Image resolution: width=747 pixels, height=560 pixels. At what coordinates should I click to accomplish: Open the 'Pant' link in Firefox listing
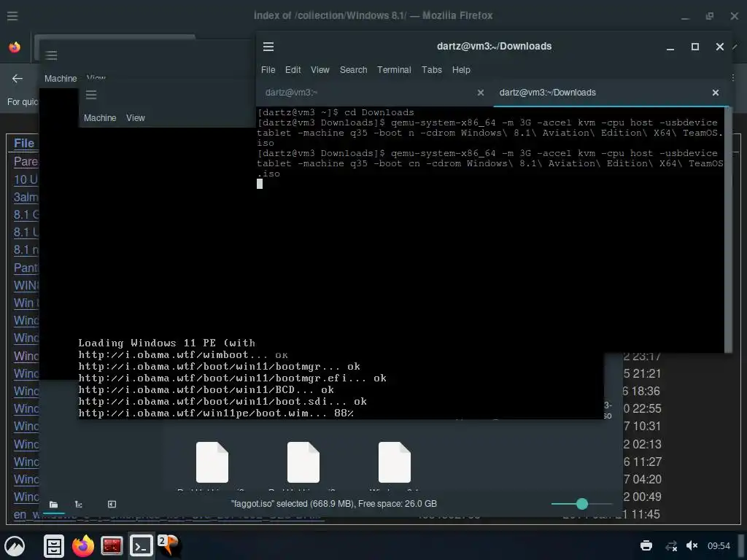click(x=26, y=268)
